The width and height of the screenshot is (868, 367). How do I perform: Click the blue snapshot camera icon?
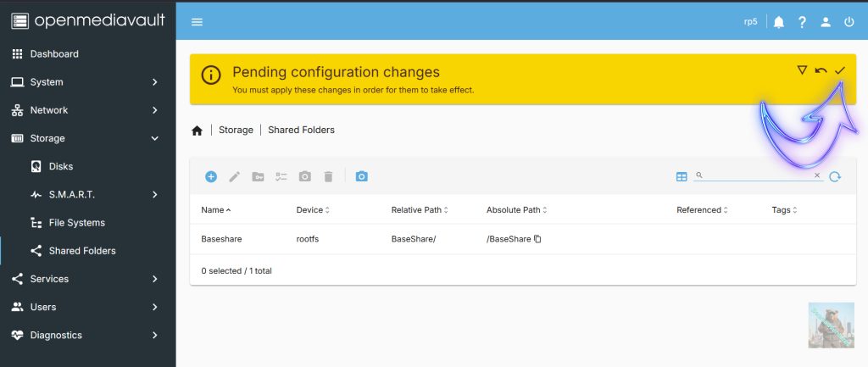pyautogui.click(x=362, y=176)
